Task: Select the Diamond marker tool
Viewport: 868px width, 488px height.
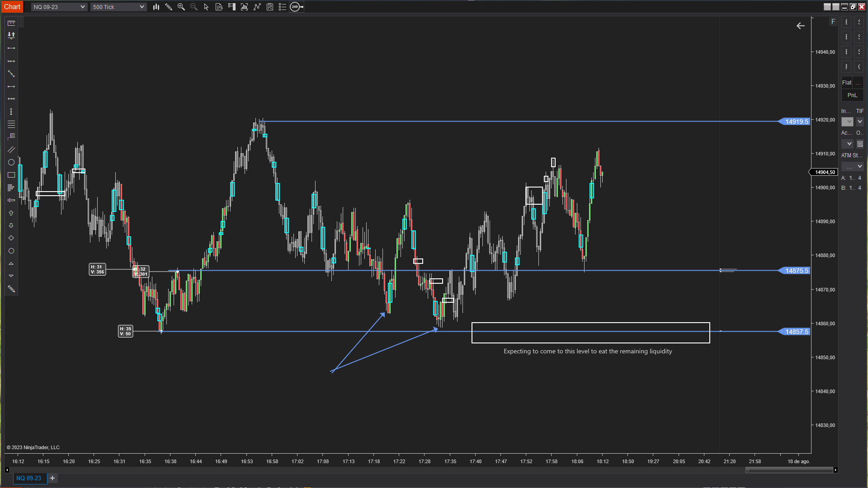Action: pos(11,238)
